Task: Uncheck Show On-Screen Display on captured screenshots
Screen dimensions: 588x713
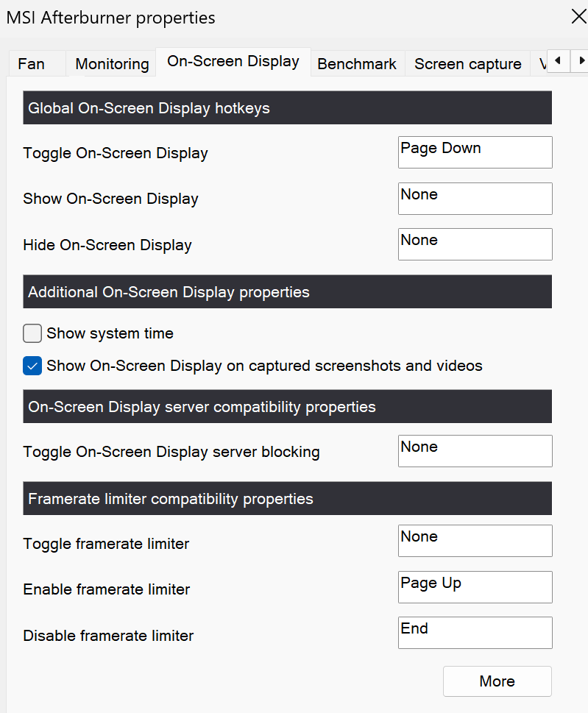Action: pos(32,366)
